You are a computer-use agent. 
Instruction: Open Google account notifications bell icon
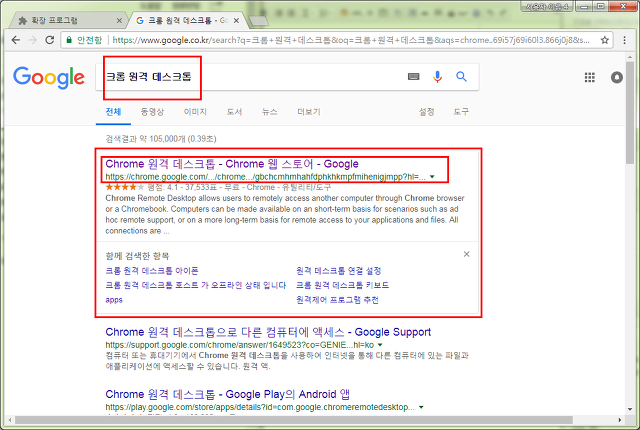coord(616,77)
